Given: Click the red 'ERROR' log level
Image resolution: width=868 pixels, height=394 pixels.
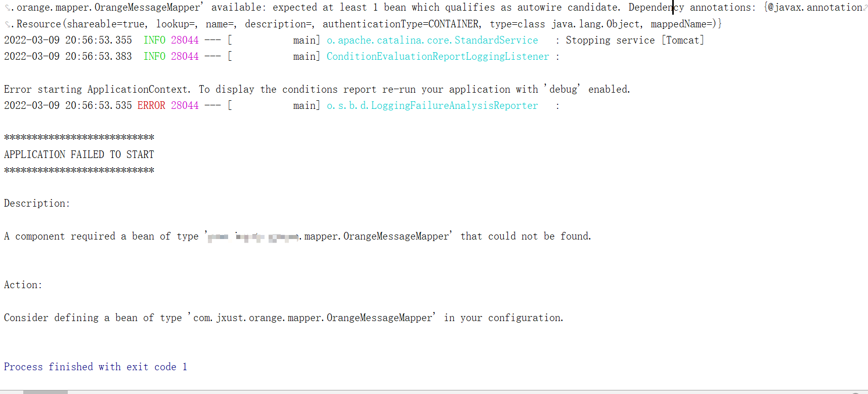Looking at the screenshot, I should click(151, 105).
